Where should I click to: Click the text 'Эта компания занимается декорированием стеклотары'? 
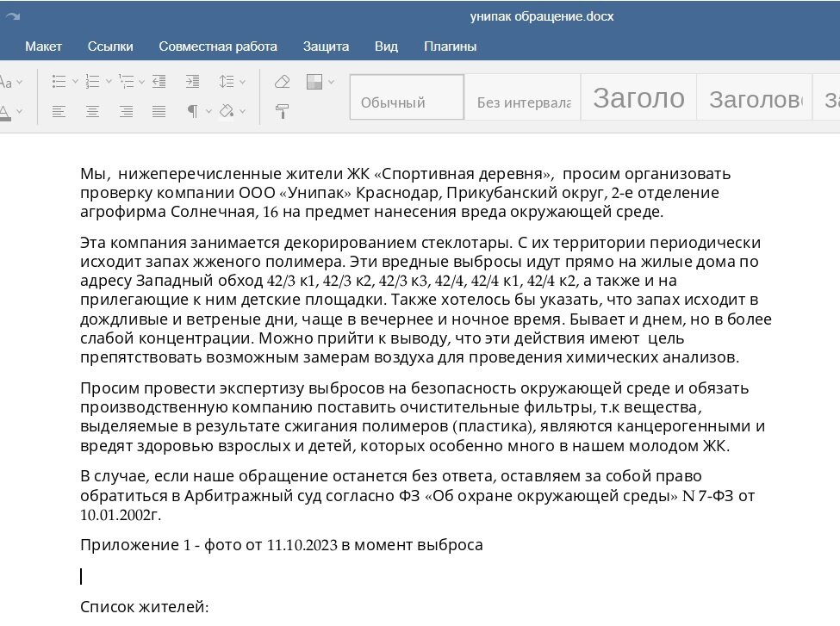[x=294, y=243]
